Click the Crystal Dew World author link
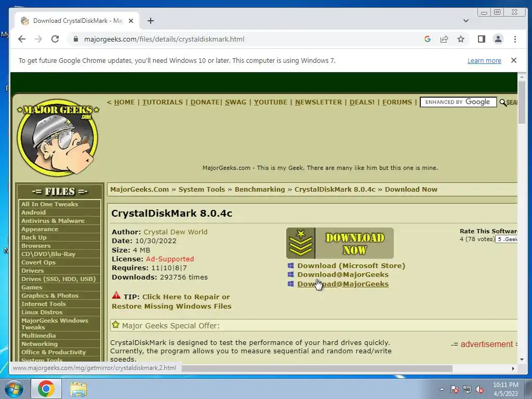This screenshot has width=532, height=399. tap(176, 232)
